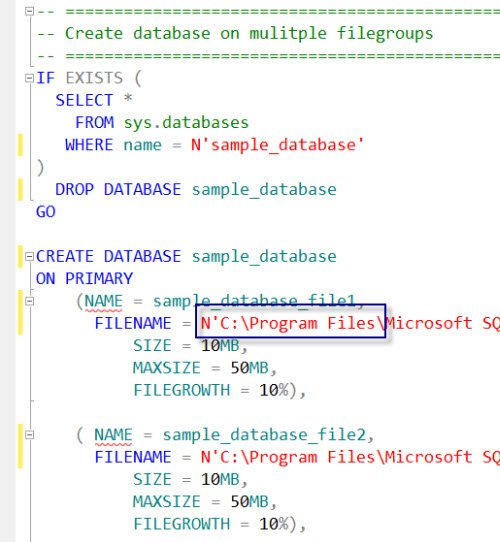The width and height of the screenshot is (500, 542).
Task: Click the asterisk after SELECT
Action: [x=128, y=99]
